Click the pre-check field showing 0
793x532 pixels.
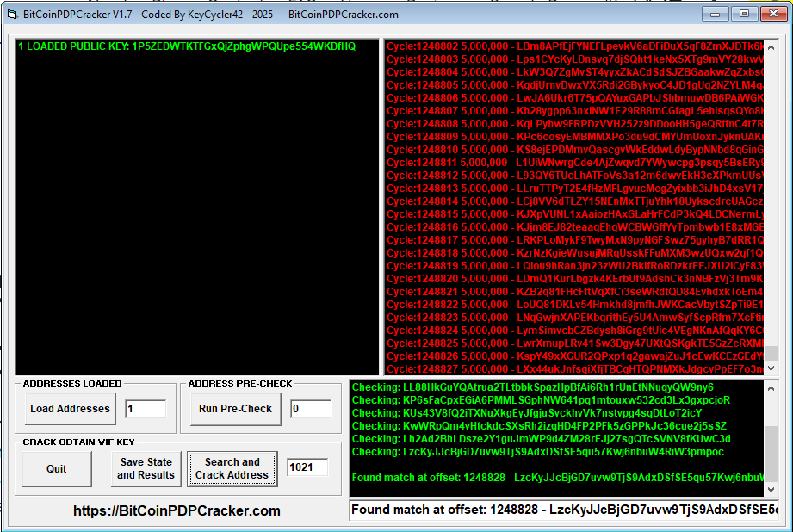(x=310, y=409)
